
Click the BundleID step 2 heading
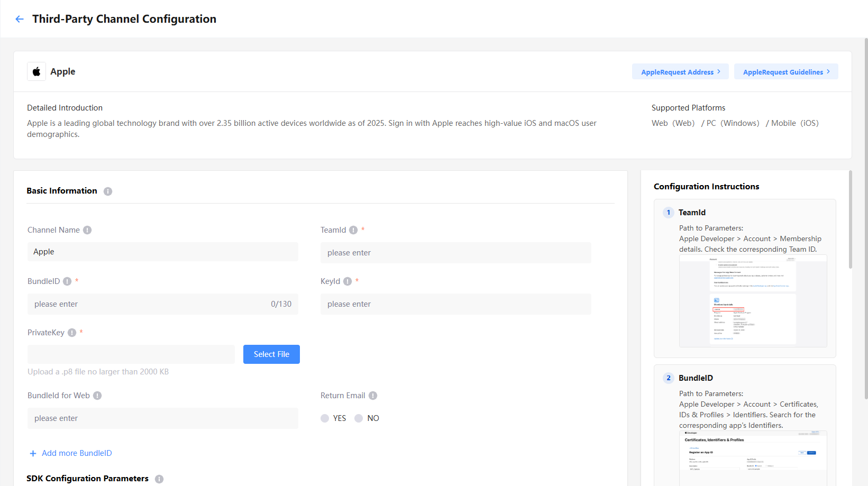pos(696,378)
